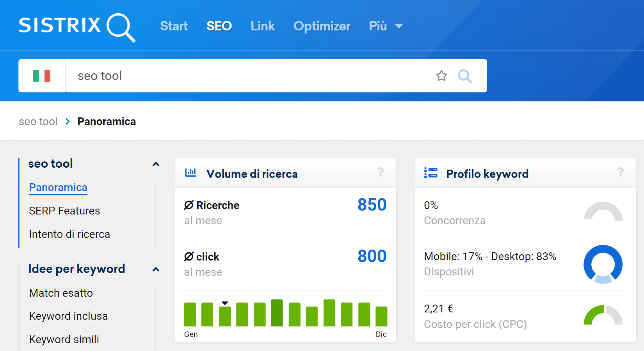Open Keyword simili ideas

64,340
